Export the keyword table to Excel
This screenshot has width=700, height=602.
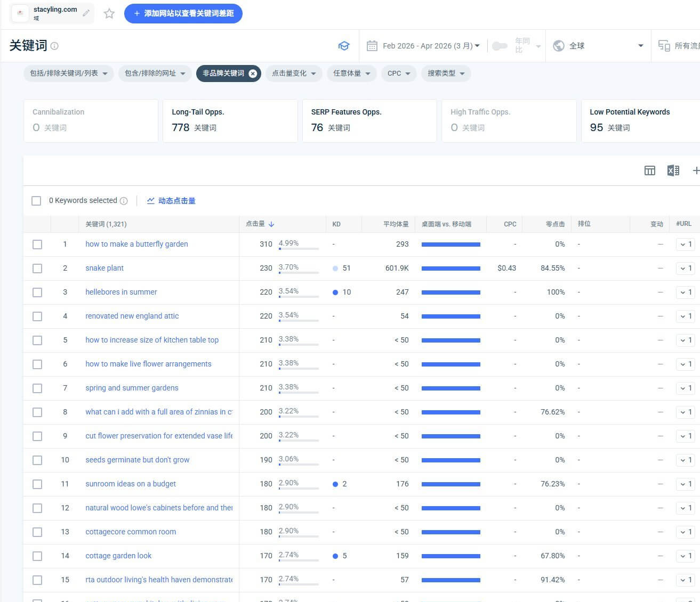point(673,170)
